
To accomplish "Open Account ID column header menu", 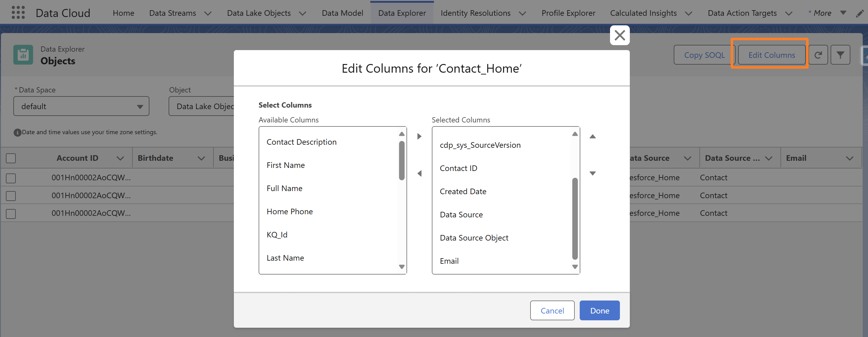I will click(120, 158).
